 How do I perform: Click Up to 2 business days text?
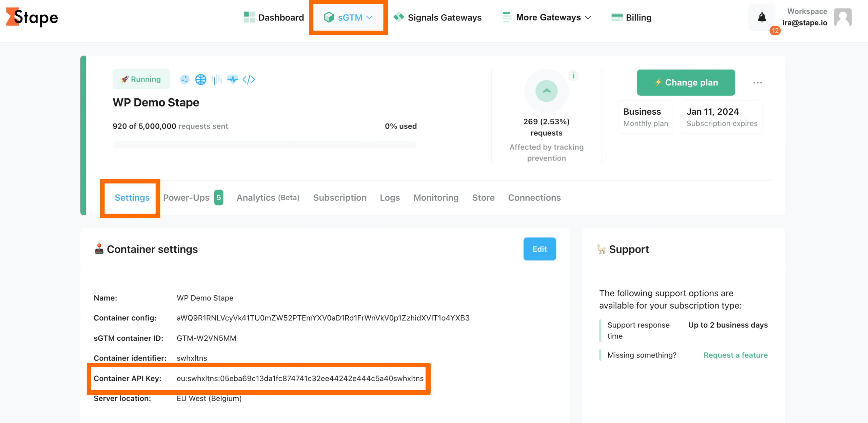728,325
